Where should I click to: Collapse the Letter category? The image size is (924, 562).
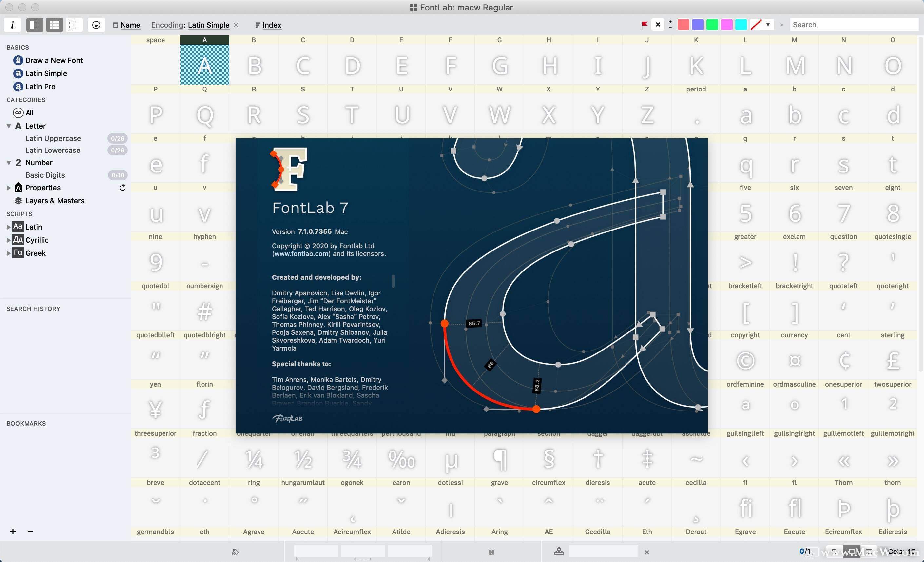click(x=8, y=126)
